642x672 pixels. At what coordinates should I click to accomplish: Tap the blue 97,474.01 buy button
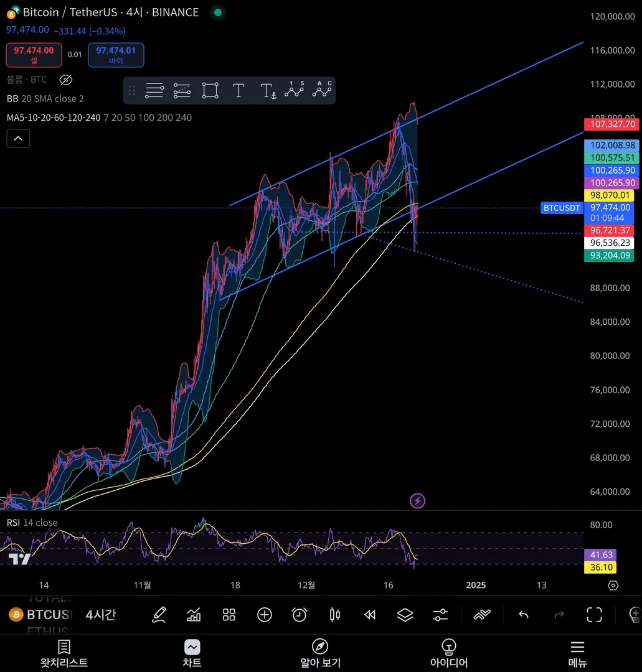coord(116,55)
